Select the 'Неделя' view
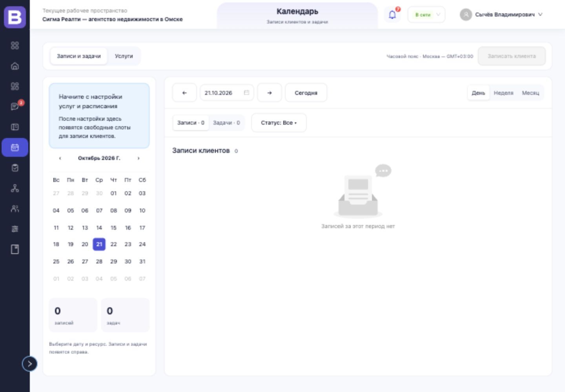This screenshot has width=565, height=392. 503,93
